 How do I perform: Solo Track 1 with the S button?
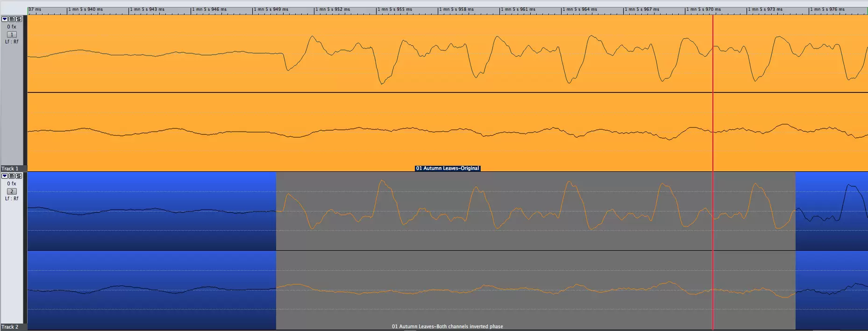coord(19,19)
